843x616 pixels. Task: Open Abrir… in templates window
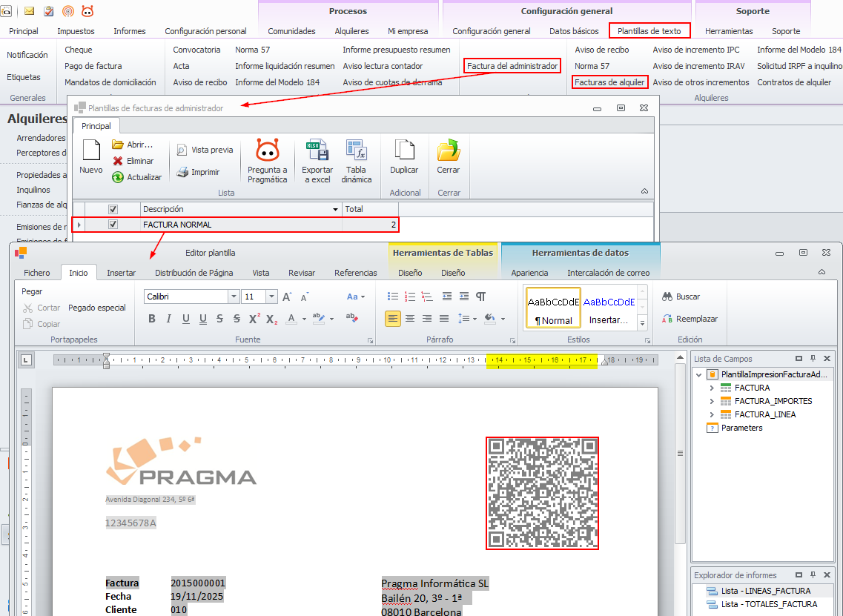click(x=132, y=145)
